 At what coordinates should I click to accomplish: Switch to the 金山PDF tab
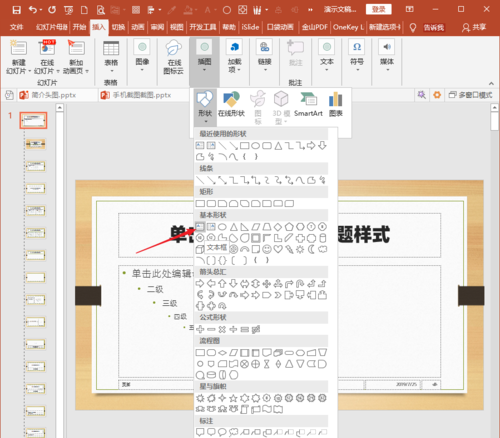[x=314, y=27]
